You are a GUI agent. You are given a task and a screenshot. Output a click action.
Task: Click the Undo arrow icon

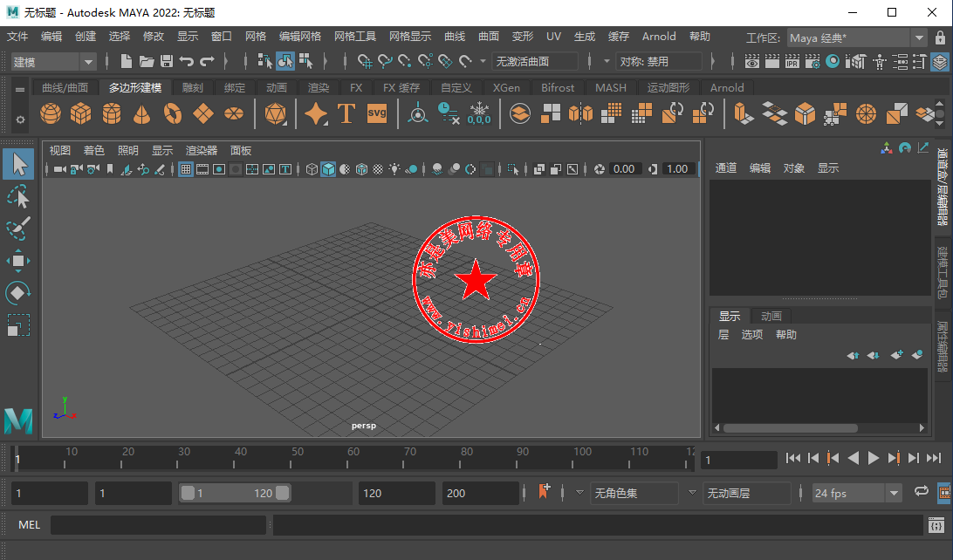click(x=187, y=61)
